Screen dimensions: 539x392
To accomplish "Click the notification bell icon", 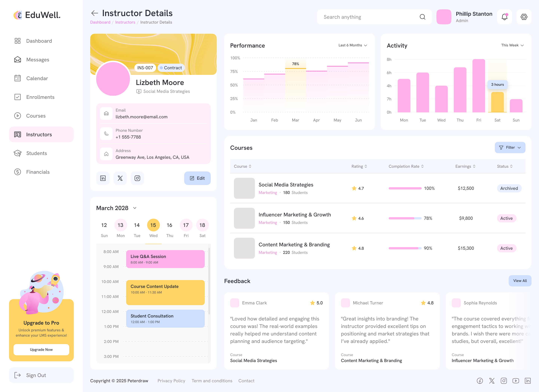I will click(504, 17).
